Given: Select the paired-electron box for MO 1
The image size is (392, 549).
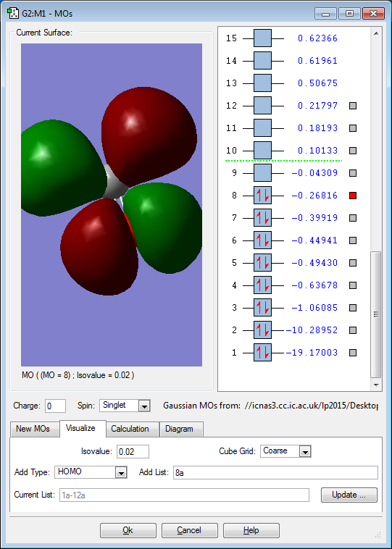Looking at the screenshot, I should (x=262, y=353).
